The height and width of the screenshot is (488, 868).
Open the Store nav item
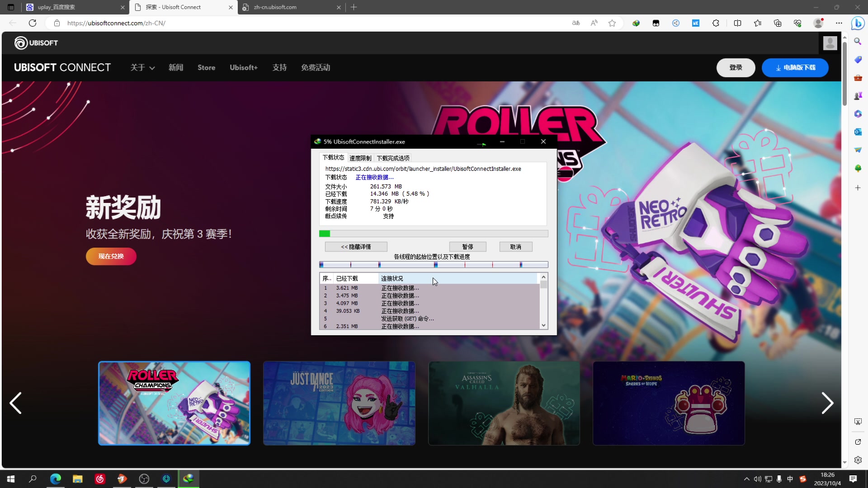206,68
